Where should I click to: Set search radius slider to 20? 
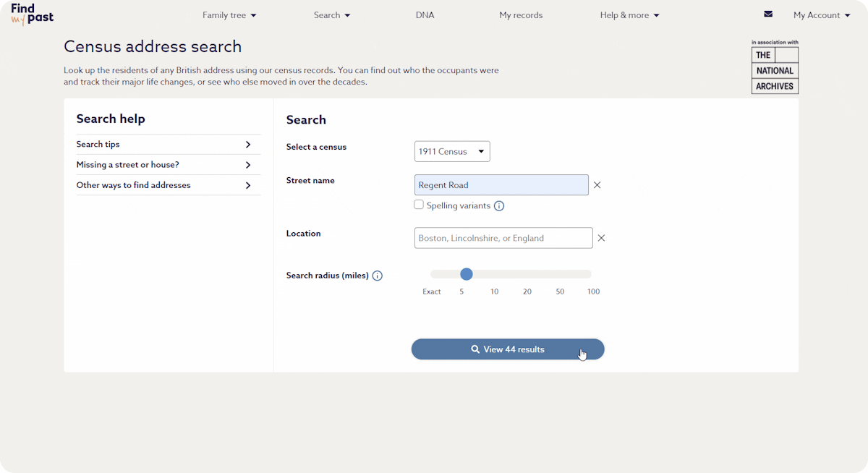coord(527,274)
